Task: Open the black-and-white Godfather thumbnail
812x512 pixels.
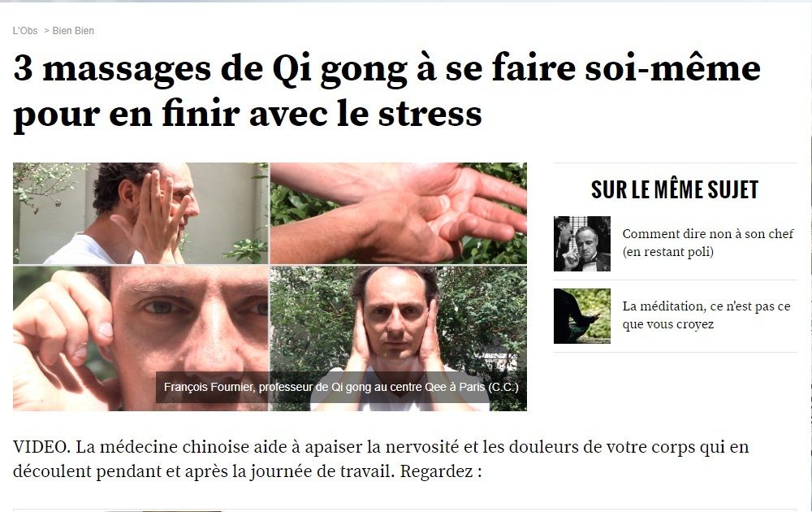Action: pos(582,244)
